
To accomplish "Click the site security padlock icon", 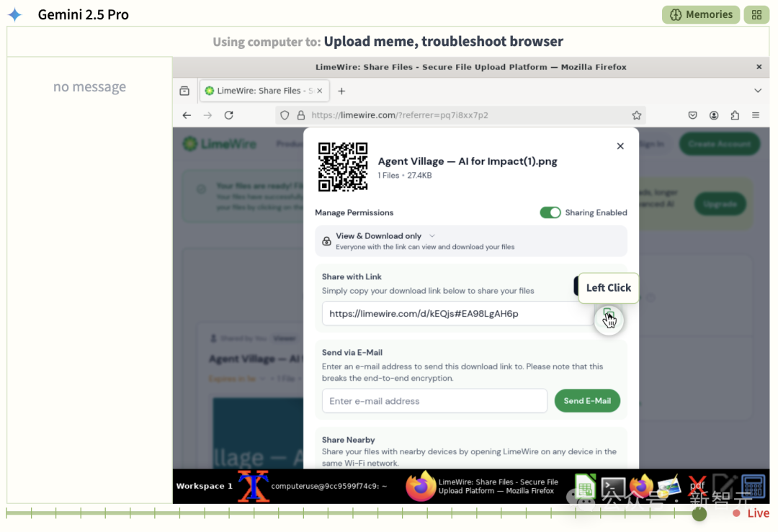I will (300, 115).
